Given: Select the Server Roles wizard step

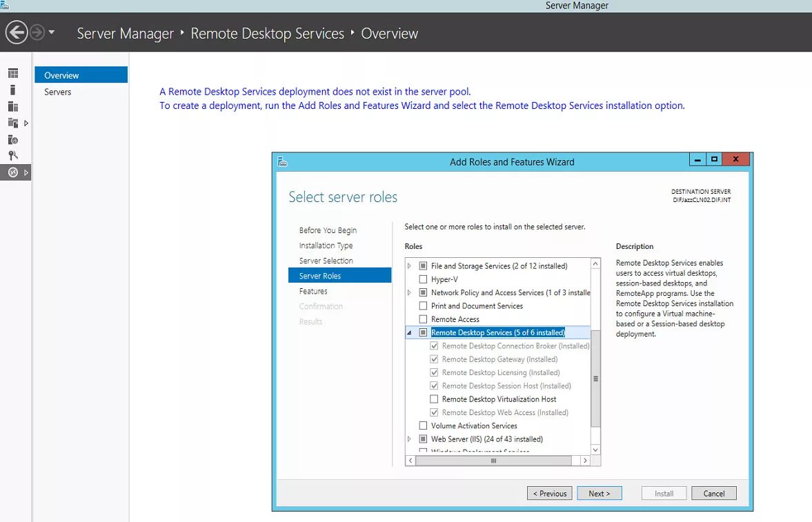Looking at the screenshot, I should [339, 276].
